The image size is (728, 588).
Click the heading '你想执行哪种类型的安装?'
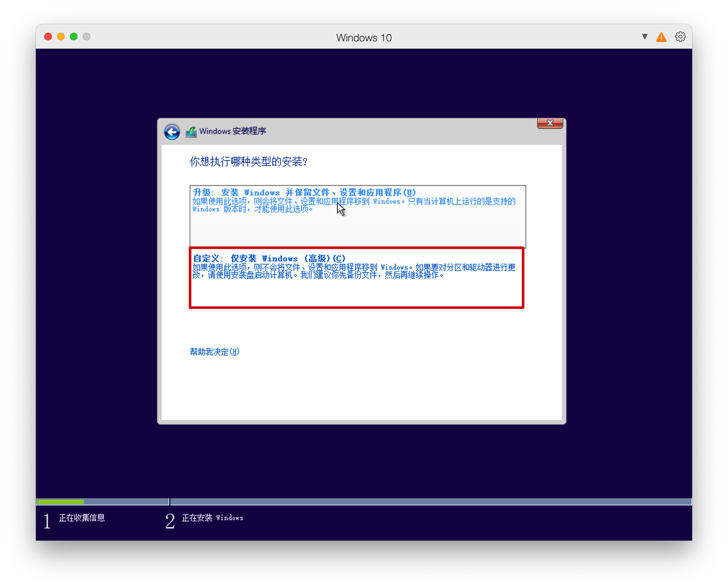click(248, 161)
